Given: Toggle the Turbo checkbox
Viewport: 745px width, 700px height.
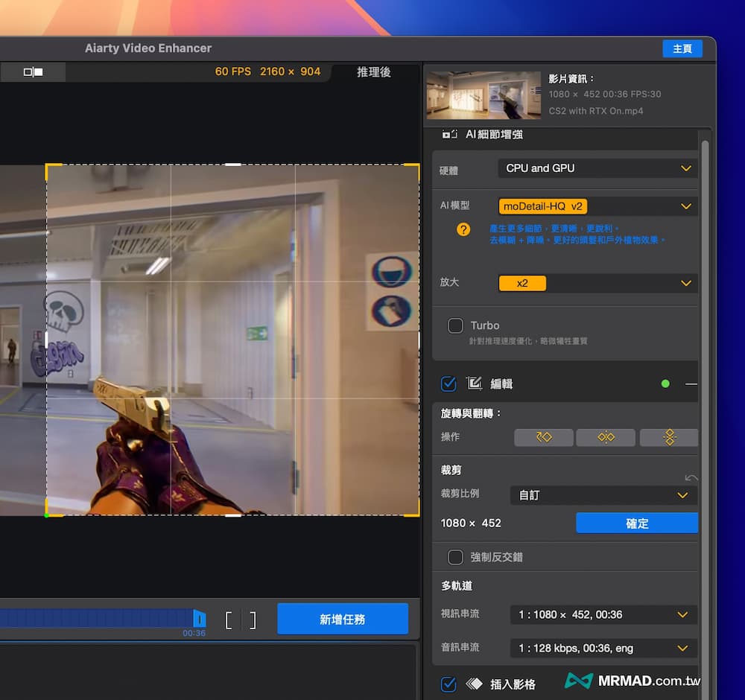Looking at the screenshot, I should point(455,325).
